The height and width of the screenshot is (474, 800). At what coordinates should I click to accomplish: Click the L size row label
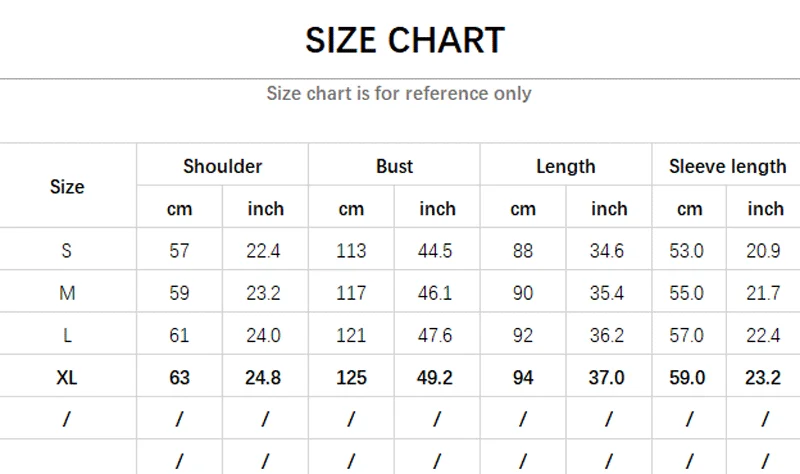(67, 336)
